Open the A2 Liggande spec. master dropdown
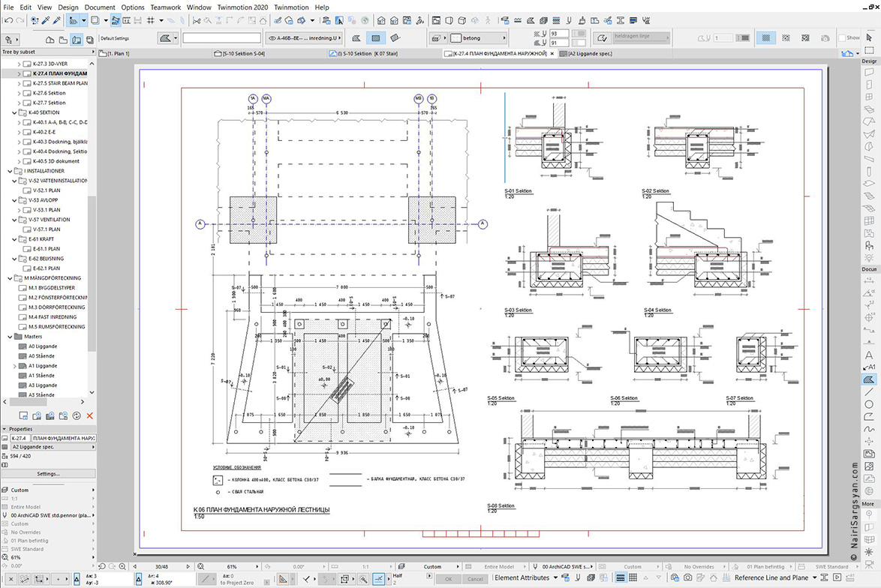 (x=53, y=447)
